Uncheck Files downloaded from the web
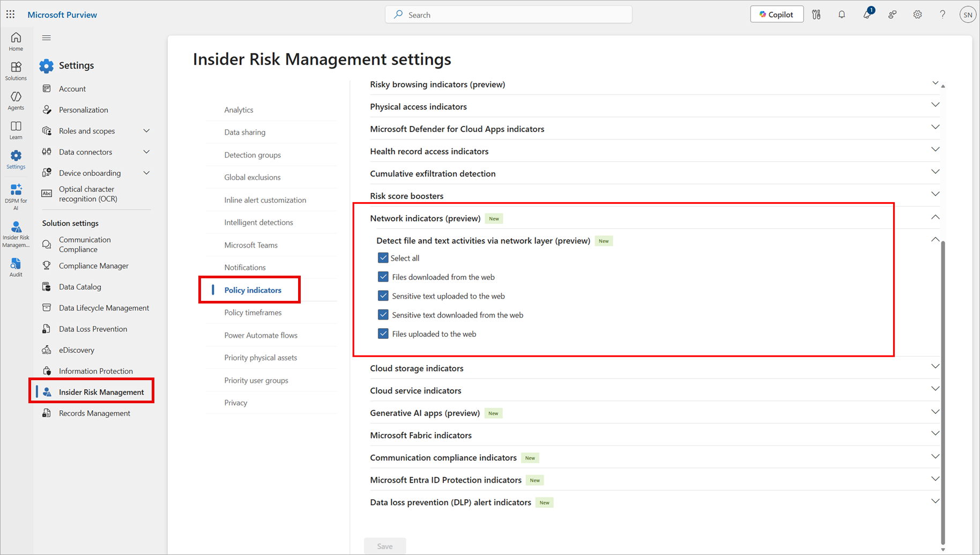980x555 pixels. pos(383,277)
